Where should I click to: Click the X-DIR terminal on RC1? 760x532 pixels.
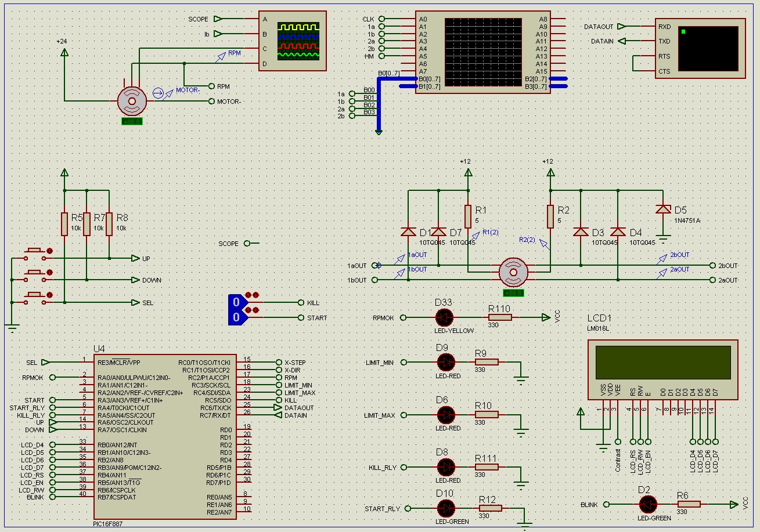pos(279,370)
